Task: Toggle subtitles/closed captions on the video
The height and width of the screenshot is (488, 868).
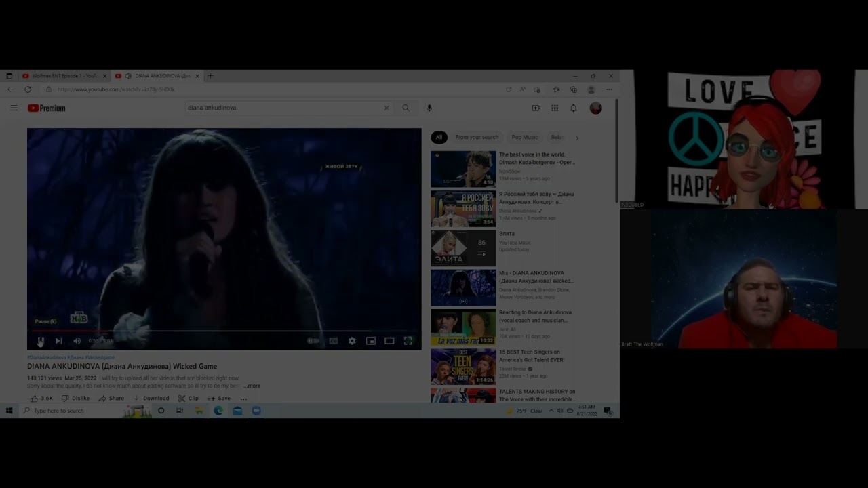Action: point(333,341)
